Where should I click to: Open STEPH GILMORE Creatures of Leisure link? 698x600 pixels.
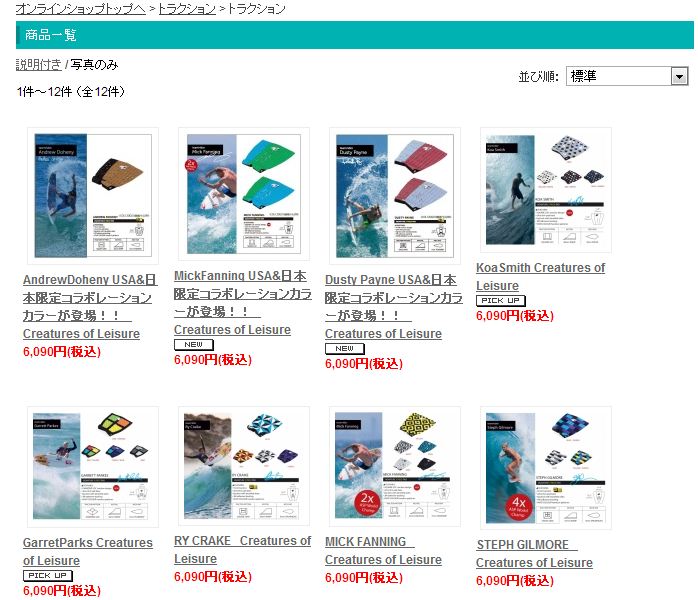534,553
